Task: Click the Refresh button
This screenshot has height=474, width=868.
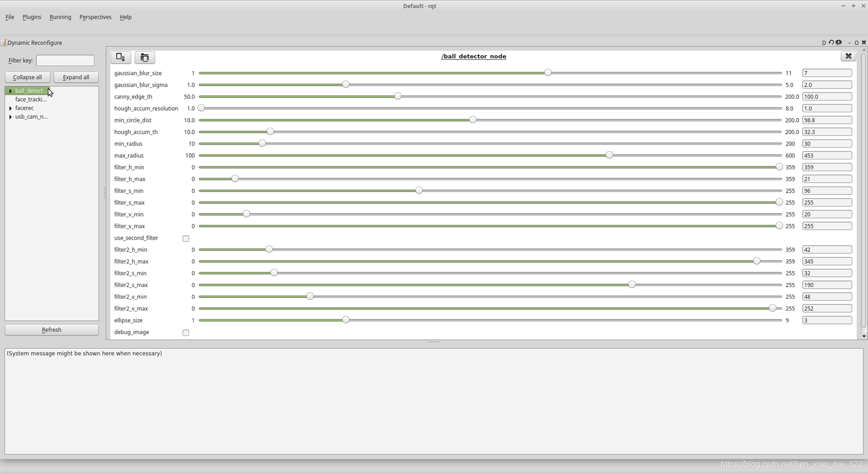Action: (x=52, y=330)
